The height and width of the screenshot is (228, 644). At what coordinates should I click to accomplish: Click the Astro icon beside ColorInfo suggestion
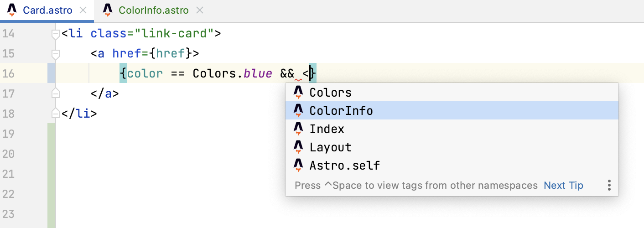click(298, 111)
